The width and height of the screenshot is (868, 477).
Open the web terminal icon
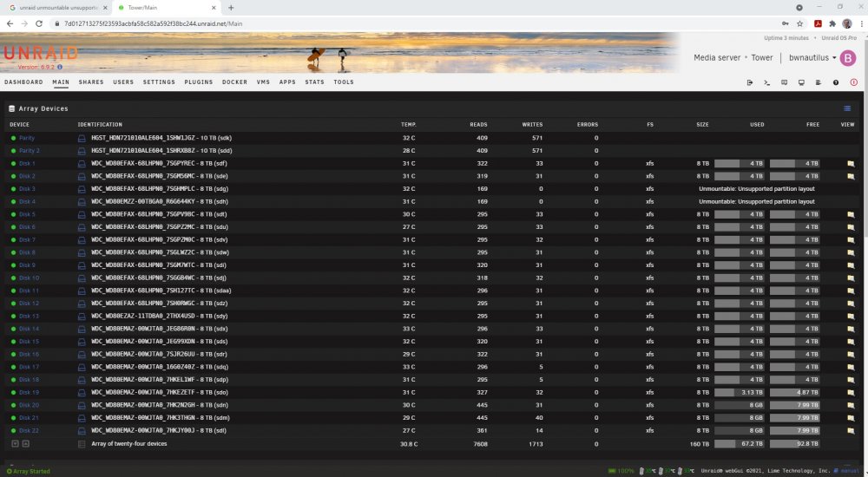[766, 82]
